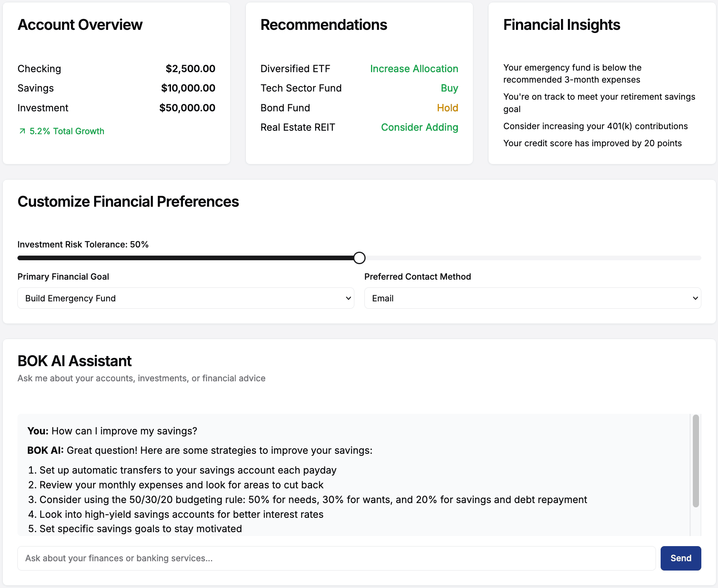Click the credit score improvement insight
This screenshot has height=588, width=718.
[592, 143]
